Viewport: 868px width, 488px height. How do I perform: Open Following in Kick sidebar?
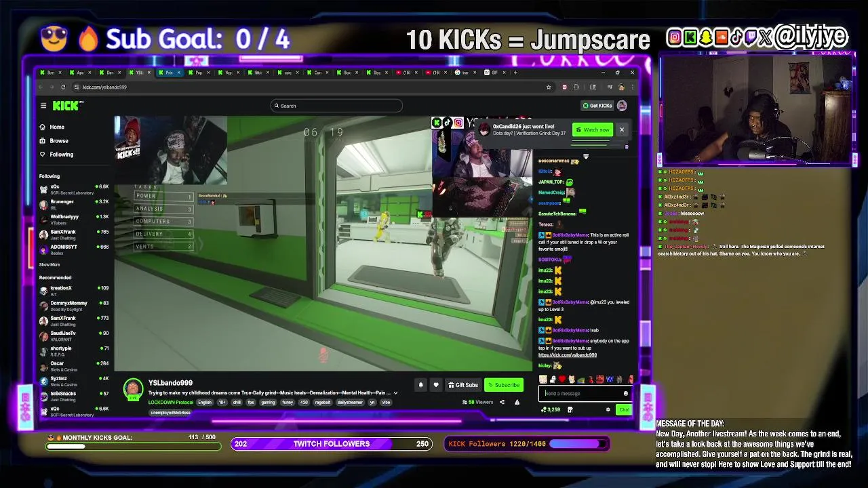[x=56, y=155]
